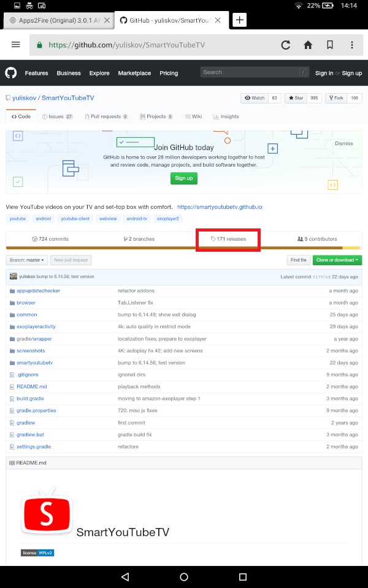Open the .gitignore file
Viewport: 368px width, 588px height.
[28, 375]
